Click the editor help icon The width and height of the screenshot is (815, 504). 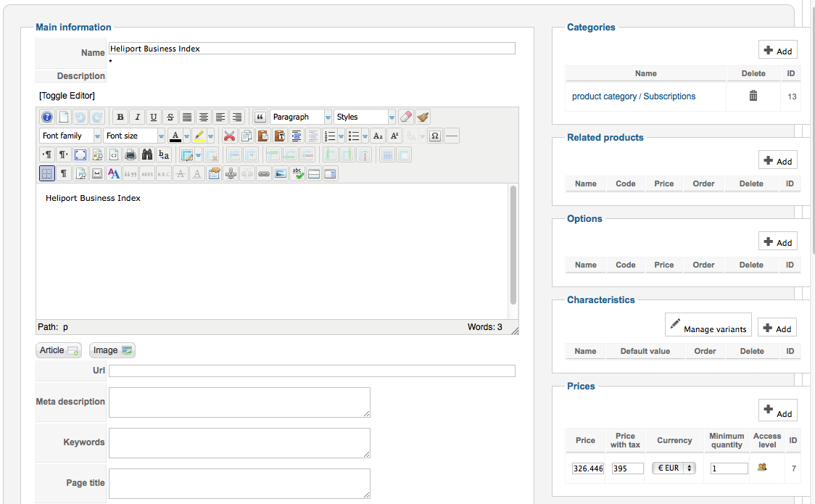click(x=47, y=117)
